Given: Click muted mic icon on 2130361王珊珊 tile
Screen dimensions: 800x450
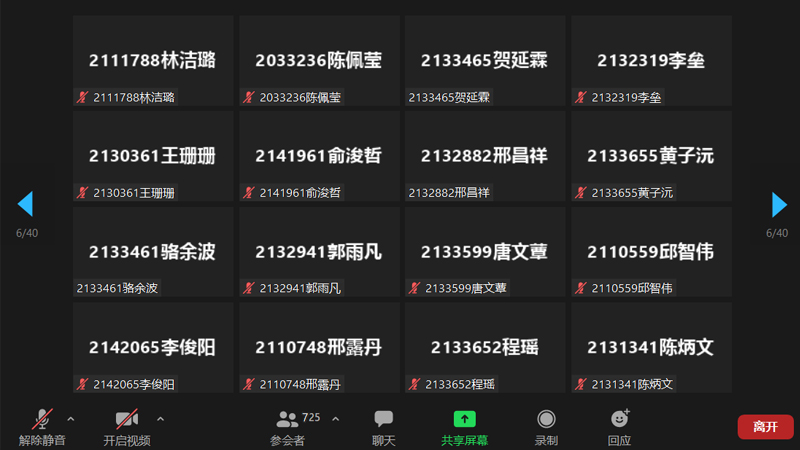Looking at the screenshot, I should (83, 192).
